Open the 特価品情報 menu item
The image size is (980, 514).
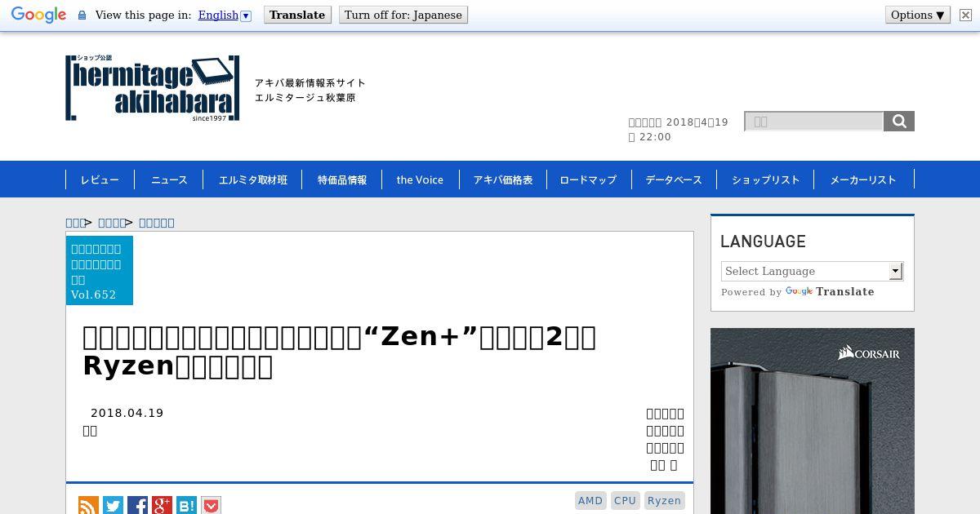coord(342,179)
